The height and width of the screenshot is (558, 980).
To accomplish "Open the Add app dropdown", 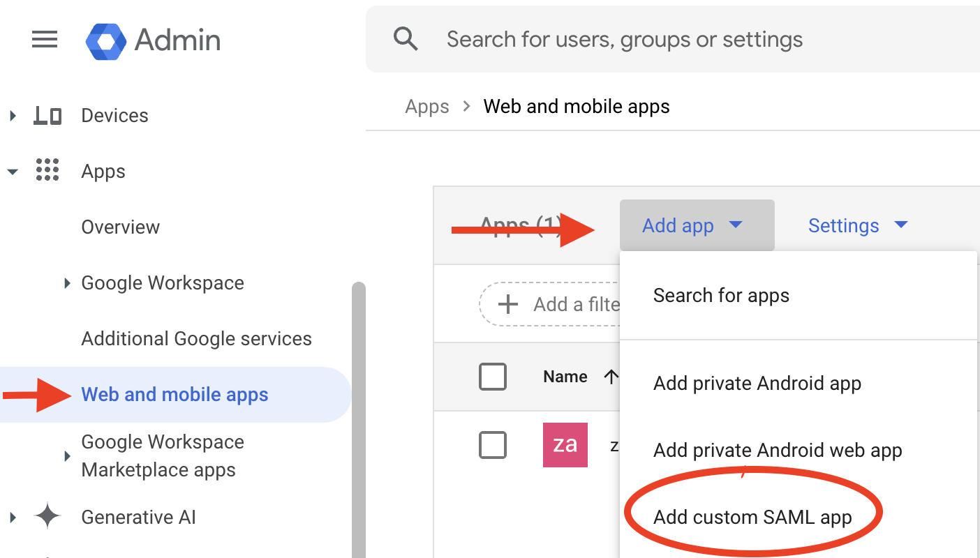I will tap(696, 225).
